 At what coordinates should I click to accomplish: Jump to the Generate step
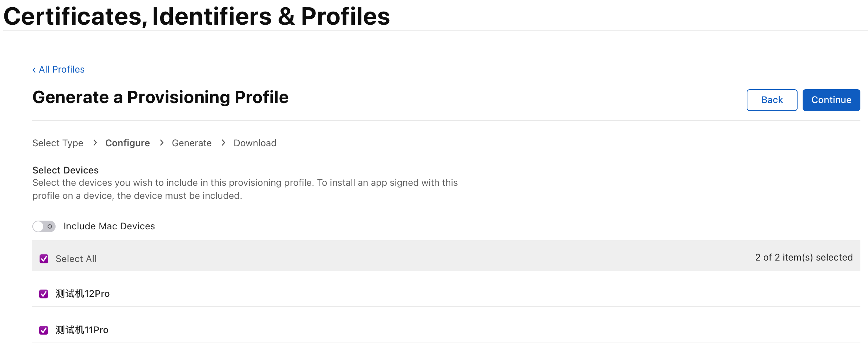(192, 143)
